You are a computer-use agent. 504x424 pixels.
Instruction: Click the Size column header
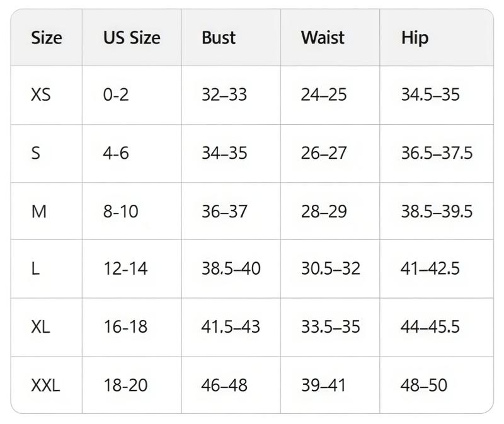click(x=47, y=38)
